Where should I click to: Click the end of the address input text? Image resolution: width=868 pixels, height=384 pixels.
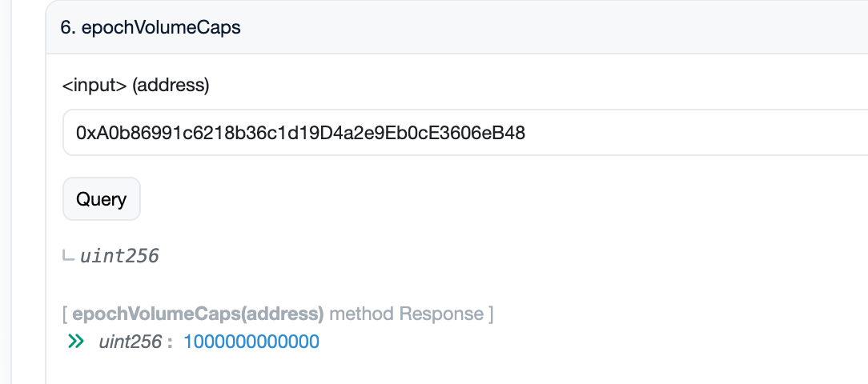(525, 133)
